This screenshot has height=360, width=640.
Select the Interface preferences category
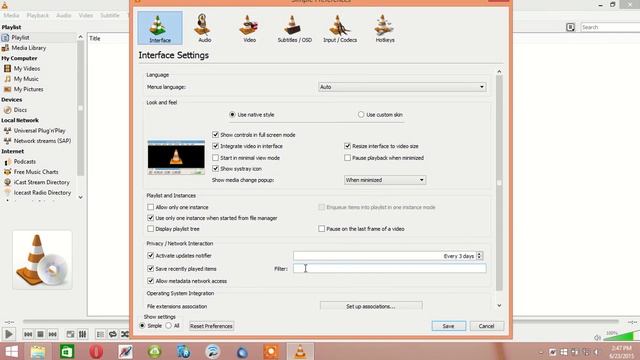point(160,28)
